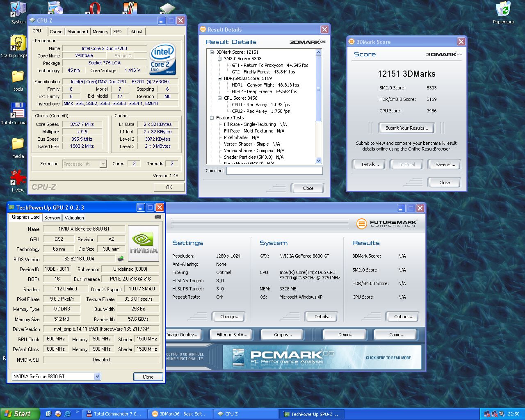The width and height of the screenshot is (525, 420).
Task: Open the software box with CD shortcut
Action: [55, 8]
